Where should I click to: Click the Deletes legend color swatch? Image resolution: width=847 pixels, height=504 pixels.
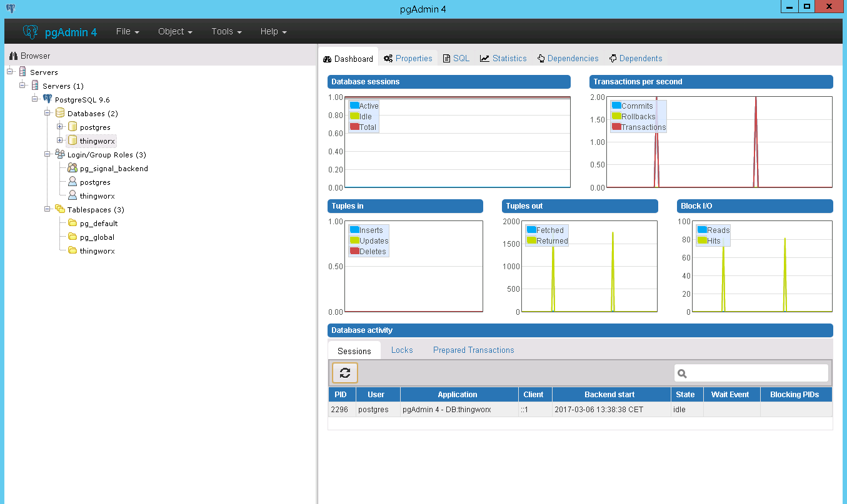(354, 251)
